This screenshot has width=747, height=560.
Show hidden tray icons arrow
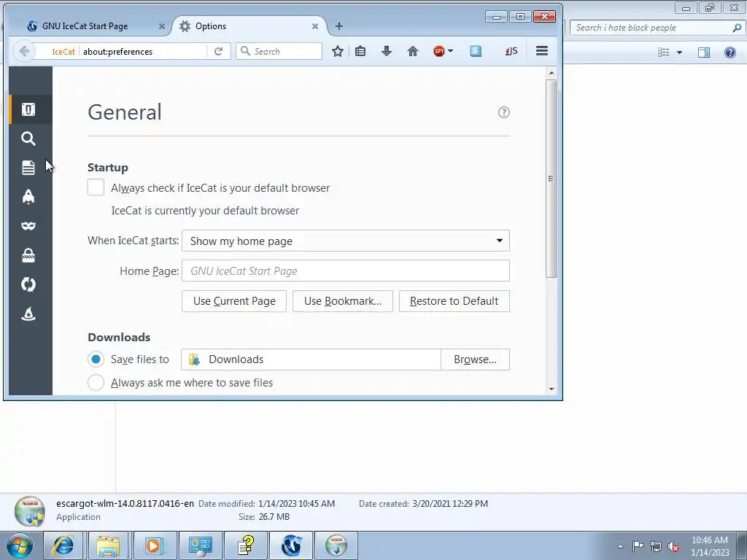620,546
